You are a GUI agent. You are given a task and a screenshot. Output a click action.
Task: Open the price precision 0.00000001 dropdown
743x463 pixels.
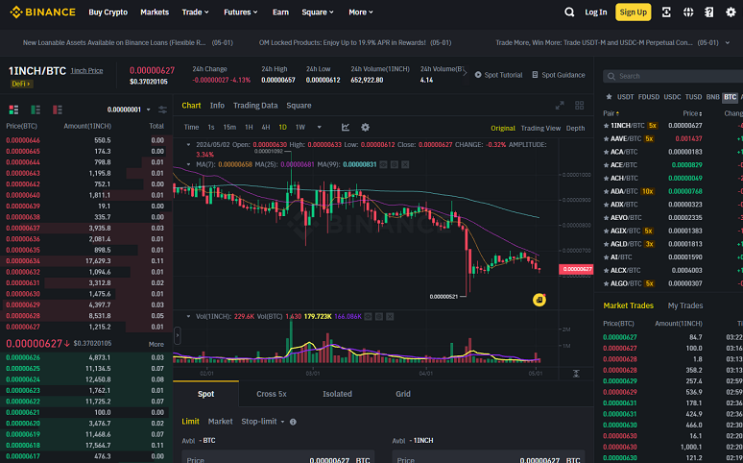coord(128,109)
